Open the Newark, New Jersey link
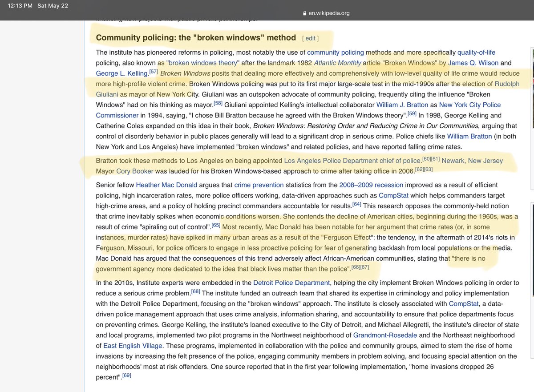This screenshot has width=534, height=392. (472, 160)
